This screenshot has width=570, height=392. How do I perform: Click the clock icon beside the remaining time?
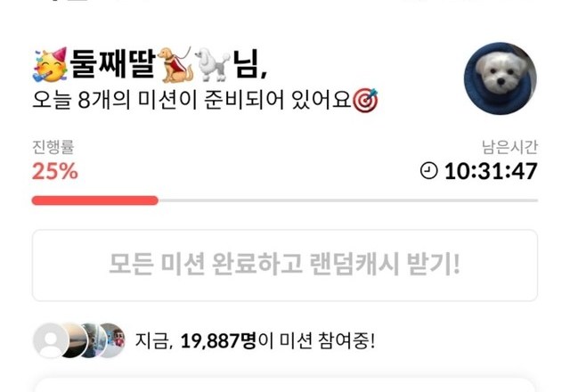pos(429,170)
